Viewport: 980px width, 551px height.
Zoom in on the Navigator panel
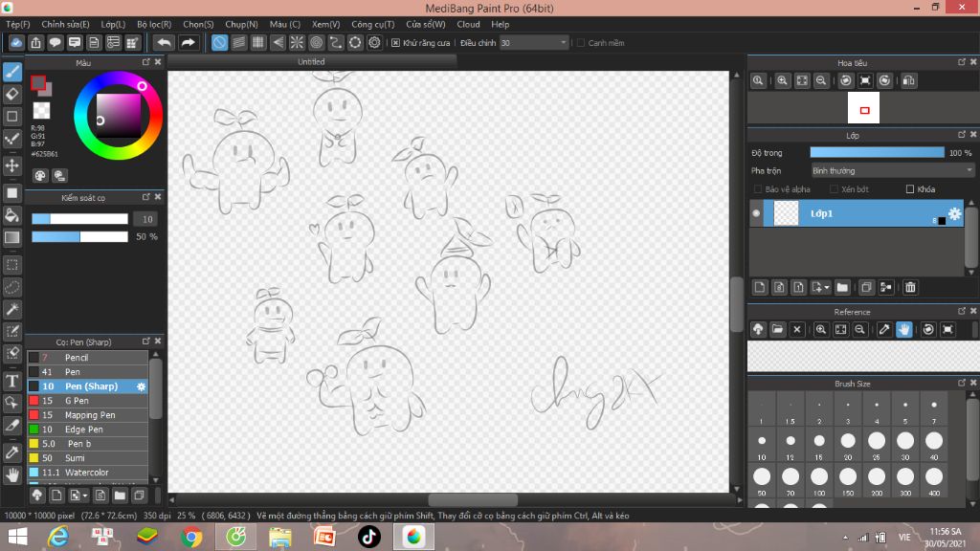point(782,80)
